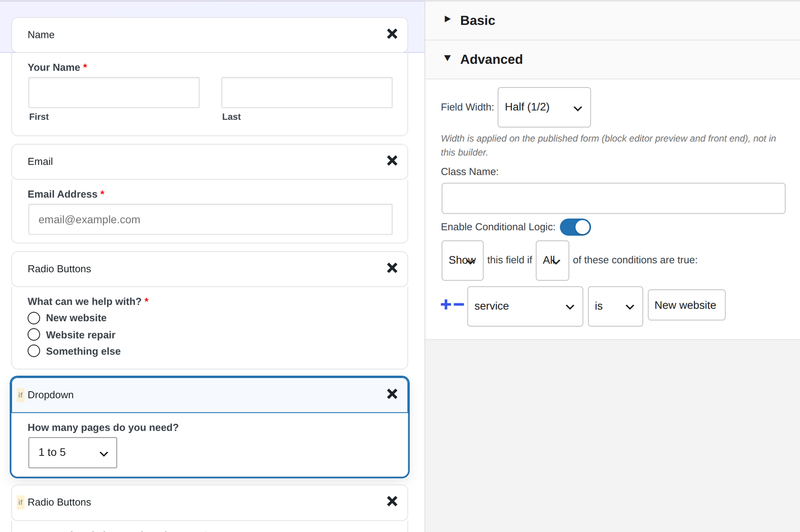
Task: Choose the 'Website repair' radio option
Action: tap(34, 335)
